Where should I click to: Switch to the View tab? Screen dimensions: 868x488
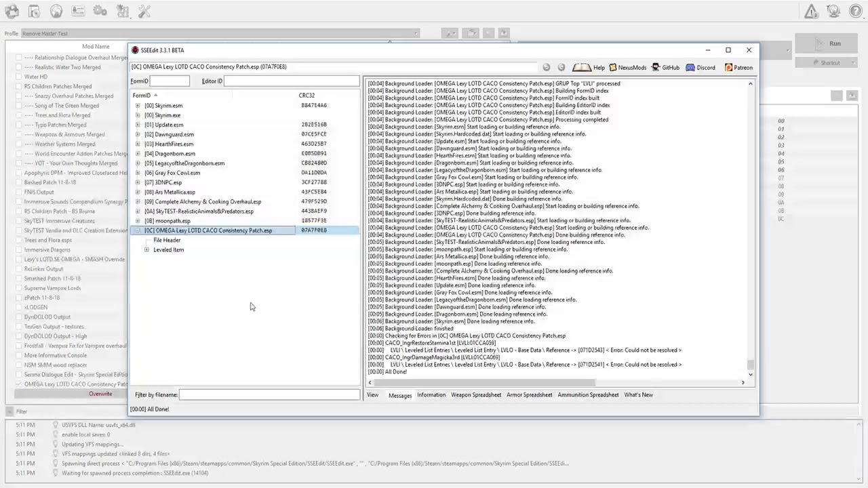373,395
